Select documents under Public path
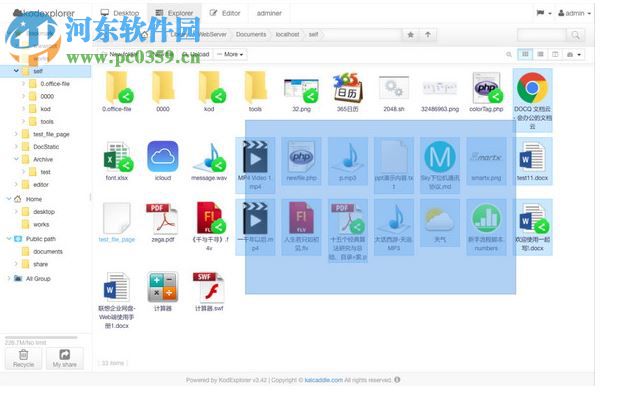The image size is (626, 395). pos(48,252)
